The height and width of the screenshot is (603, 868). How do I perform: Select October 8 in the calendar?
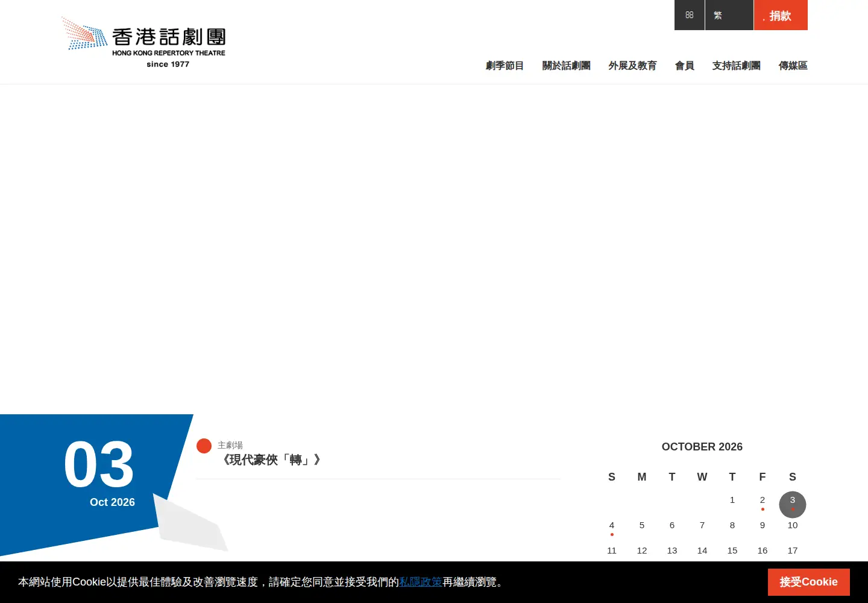pos(732,525)
